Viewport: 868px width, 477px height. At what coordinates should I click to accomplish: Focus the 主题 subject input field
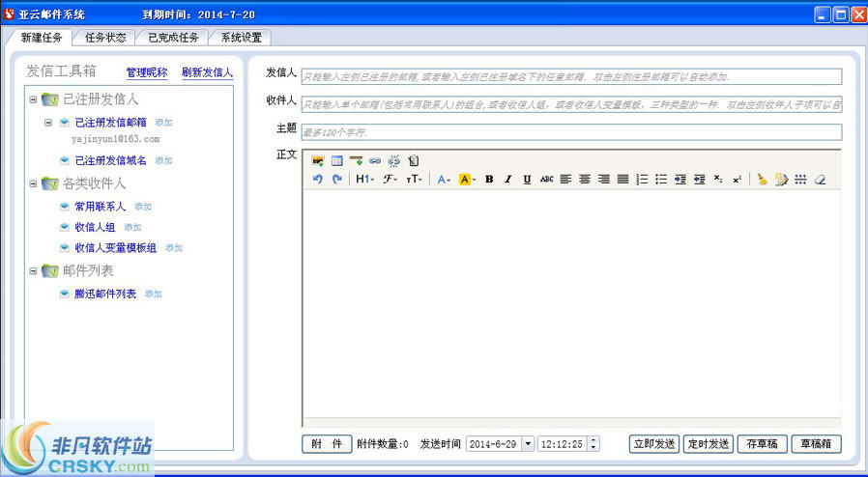coord(572,132)
